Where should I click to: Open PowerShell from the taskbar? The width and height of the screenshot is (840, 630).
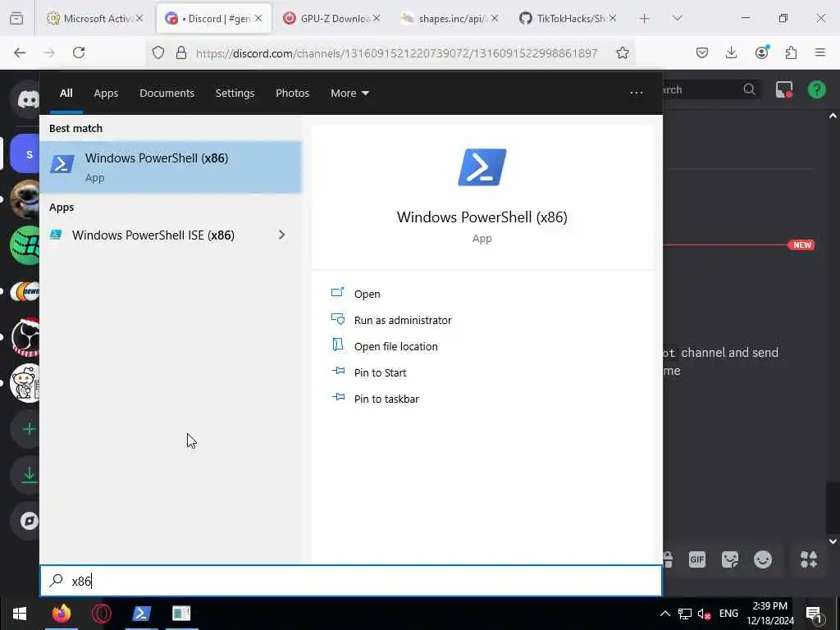(141, 614)
